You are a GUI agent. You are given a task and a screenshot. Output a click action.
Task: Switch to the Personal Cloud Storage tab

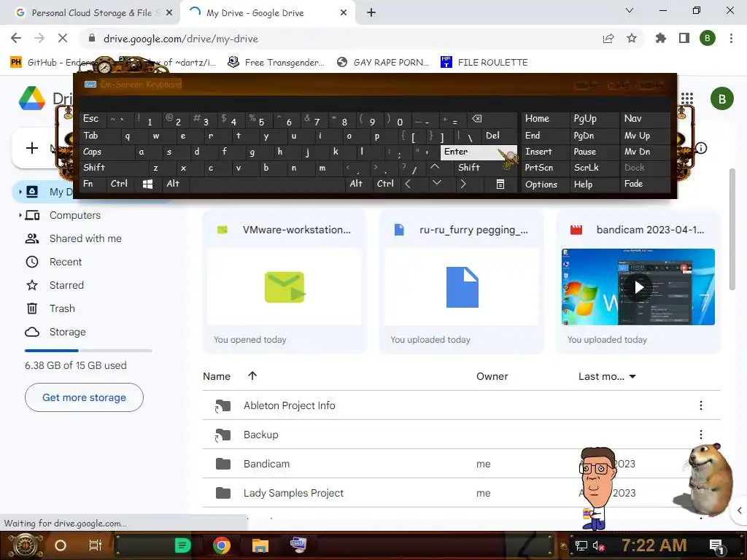(90, 13)
